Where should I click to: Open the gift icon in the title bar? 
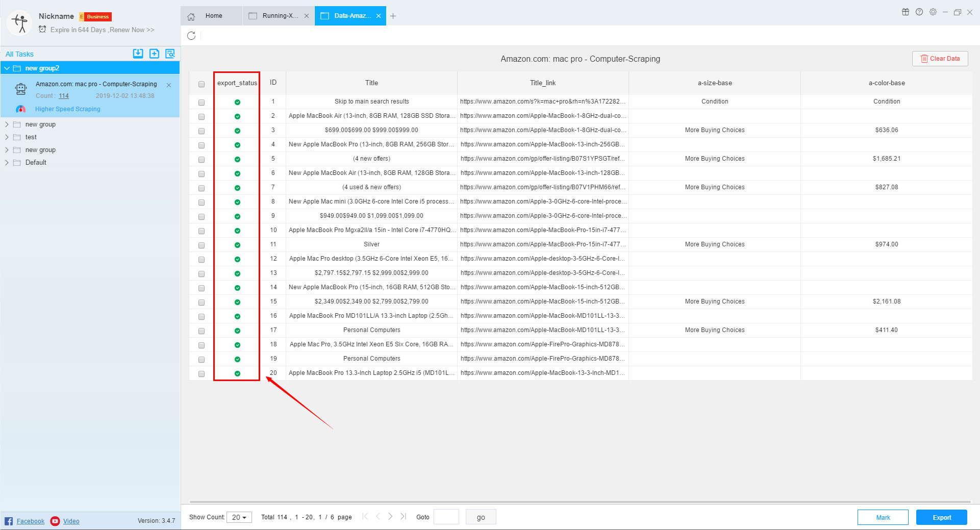click(906, 12)
